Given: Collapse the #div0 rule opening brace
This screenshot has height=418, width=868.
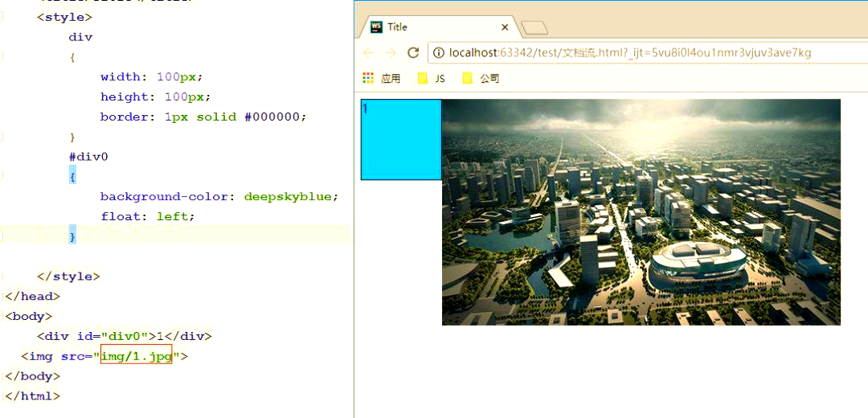Looking at the screenshot, I should [73, 177].
